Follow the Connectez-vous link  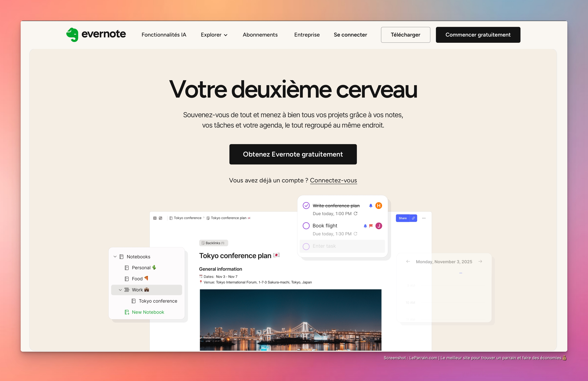click(x=334, y=180)
